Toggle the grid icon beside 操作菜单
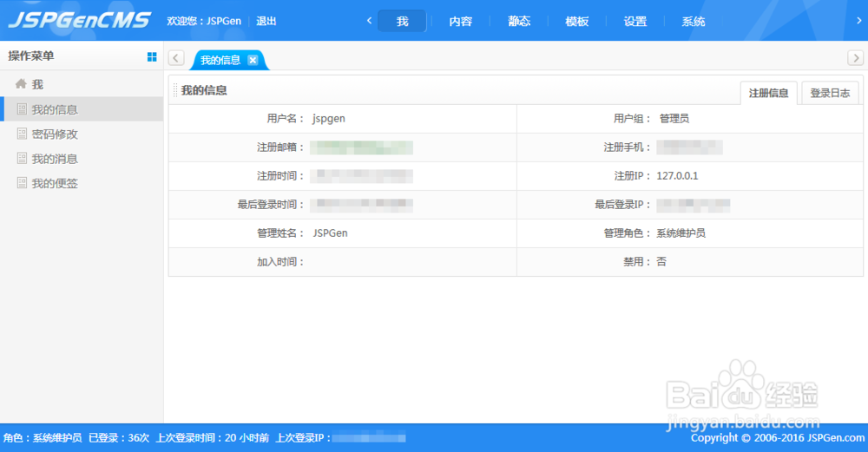 152,56
